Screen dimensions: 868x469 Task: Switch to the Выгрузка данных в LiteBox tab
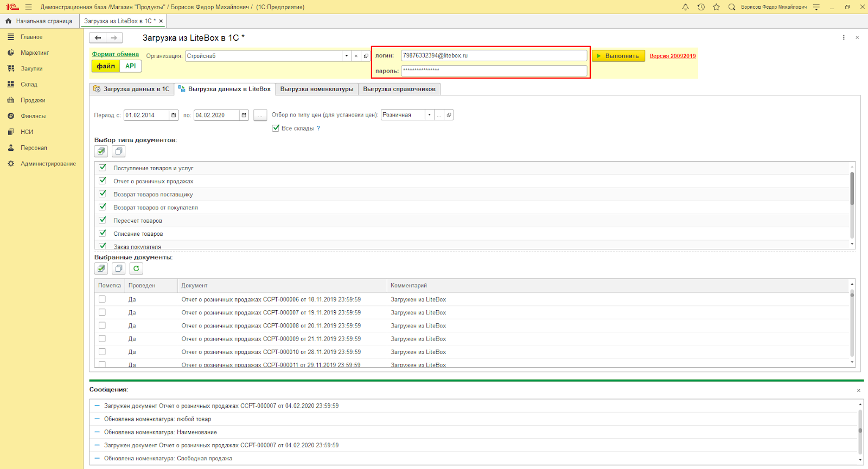click(x=225, y=89)
